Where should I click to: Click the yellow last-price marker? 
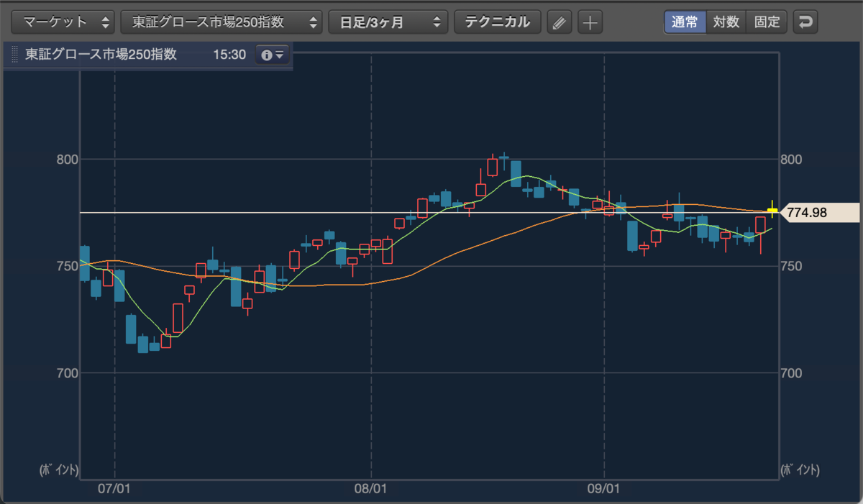click(772, 210)
